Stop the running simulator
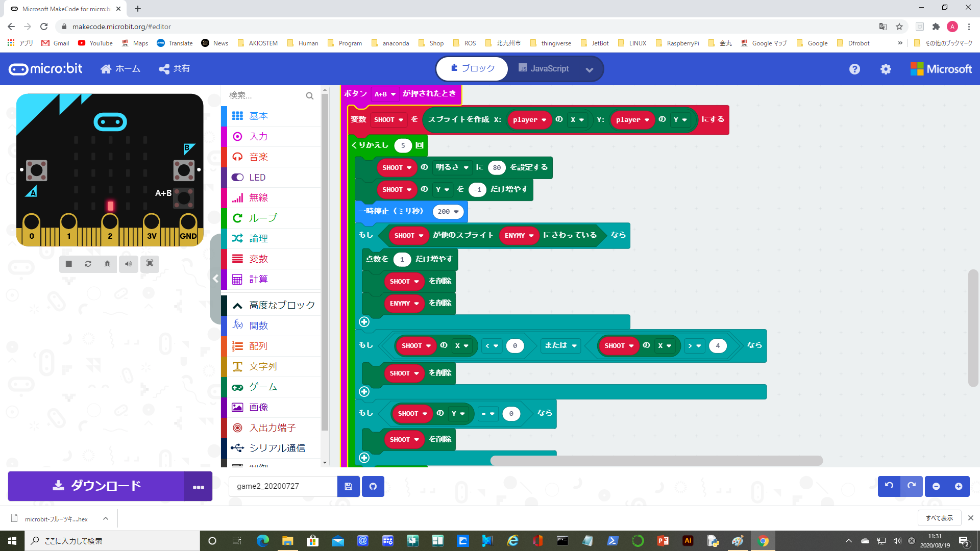 69,264
